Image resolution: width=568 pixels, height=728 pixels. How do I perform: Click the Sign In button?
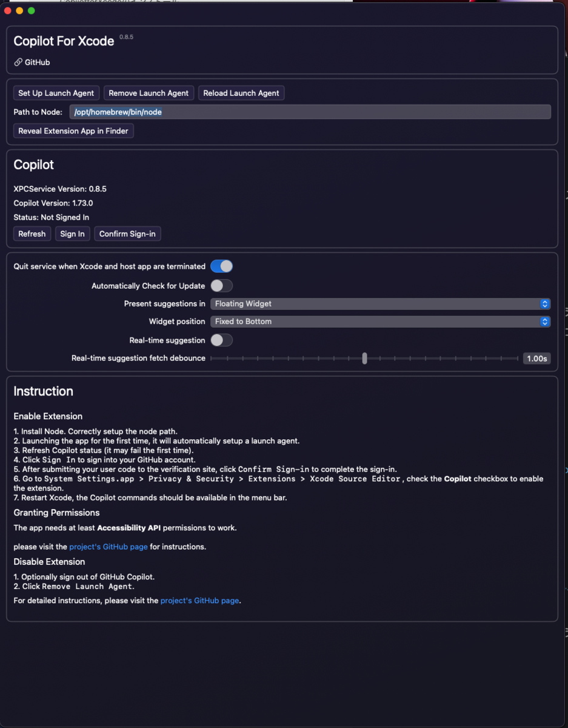(x=72, y=234)
